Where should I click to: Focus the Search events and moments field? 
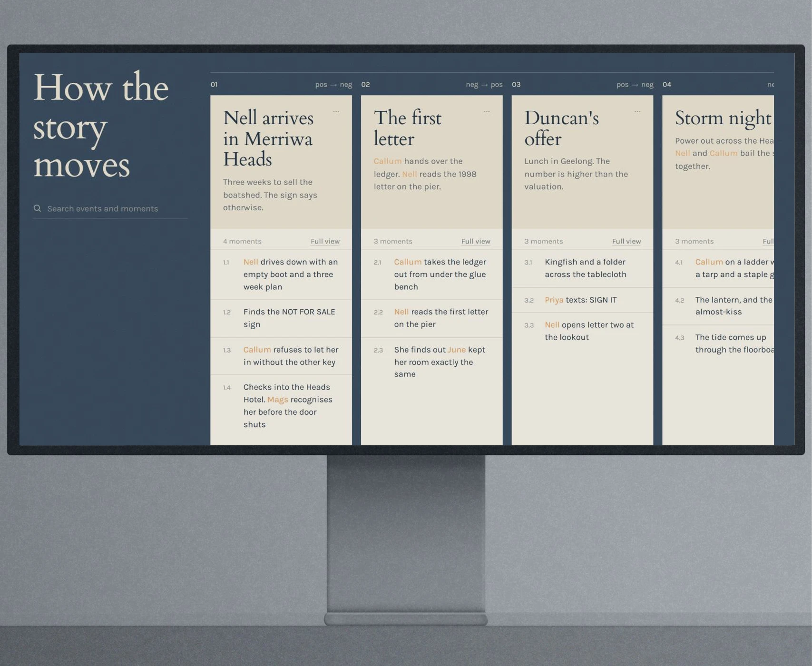(x=110, y=208)
